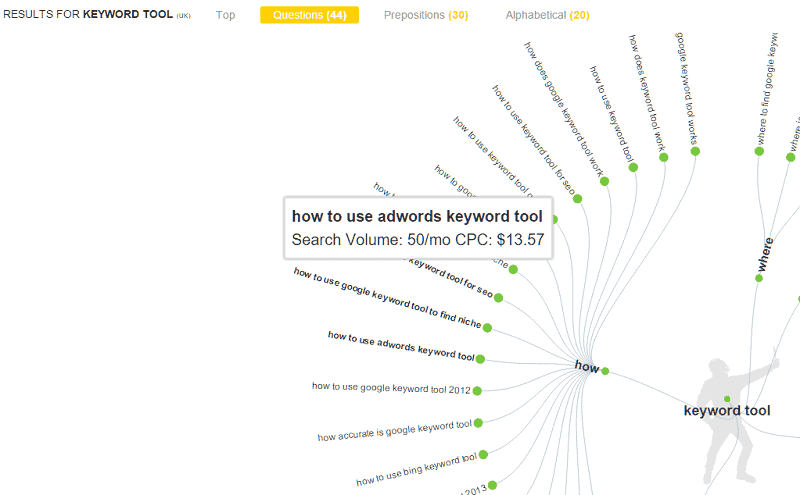Select 'how accurate is google keyword tool' text

[x=394, y=431]
